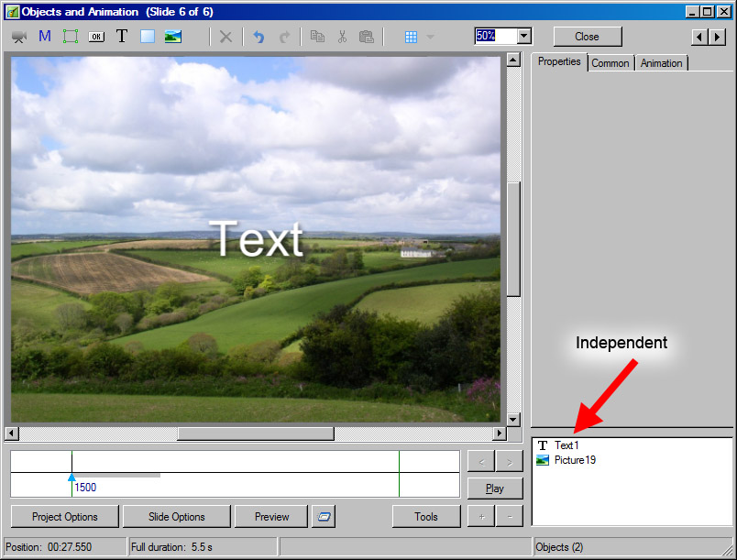Open Slide Options
The width and height of the screenshot is (737, 560).
pyautogui.click(x=176, y=517)
